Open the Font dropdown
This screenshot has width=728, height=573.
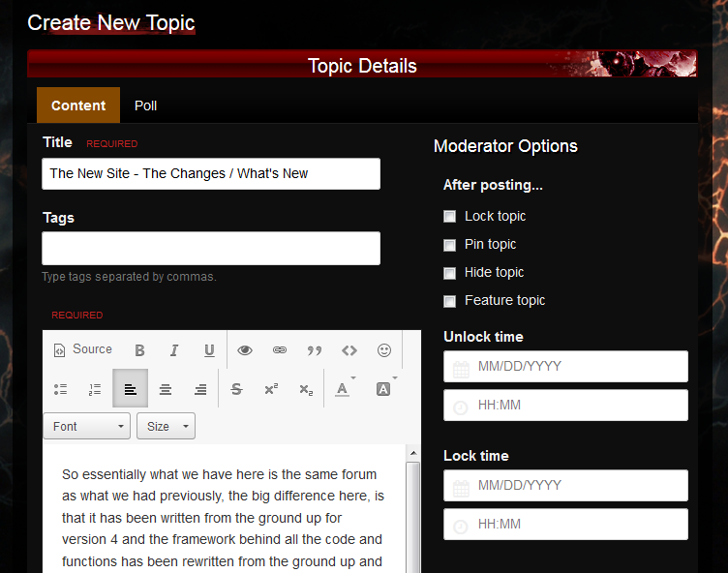tap(87, 426)
